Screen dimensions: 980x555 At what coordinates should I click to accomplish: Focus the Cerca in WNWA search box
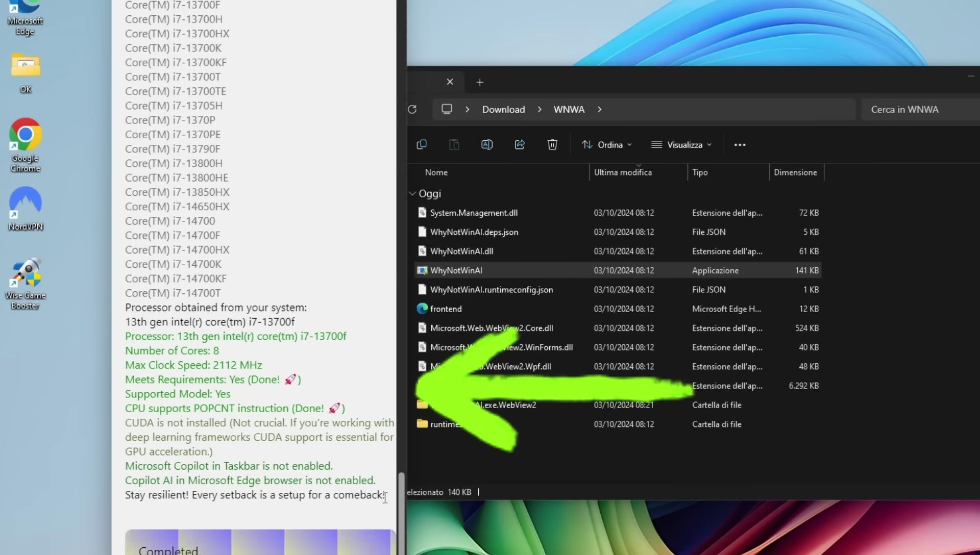(x=920, y=109)
